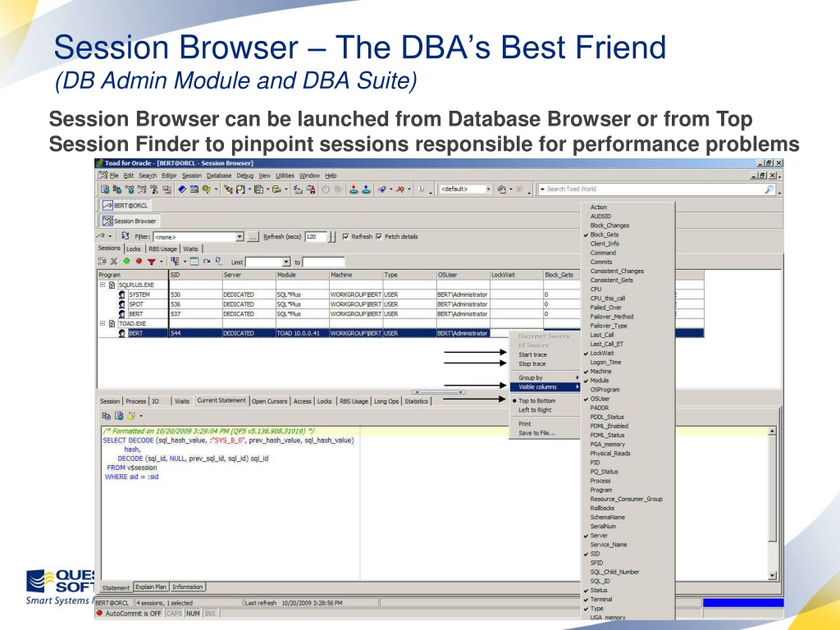
Task: Click the kill session X icon in sessions toolbar
Action: point(113,262)
